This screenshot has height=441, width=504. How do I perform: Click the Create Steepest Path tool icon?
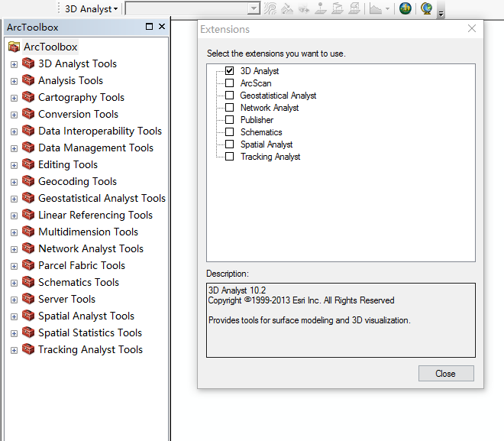[287, 8]
